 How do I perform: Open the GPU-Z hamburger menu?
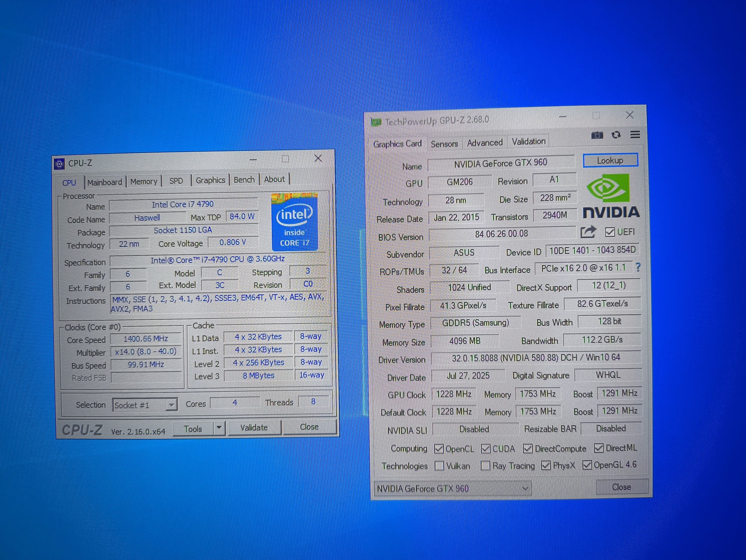click(x=635, y=134)
